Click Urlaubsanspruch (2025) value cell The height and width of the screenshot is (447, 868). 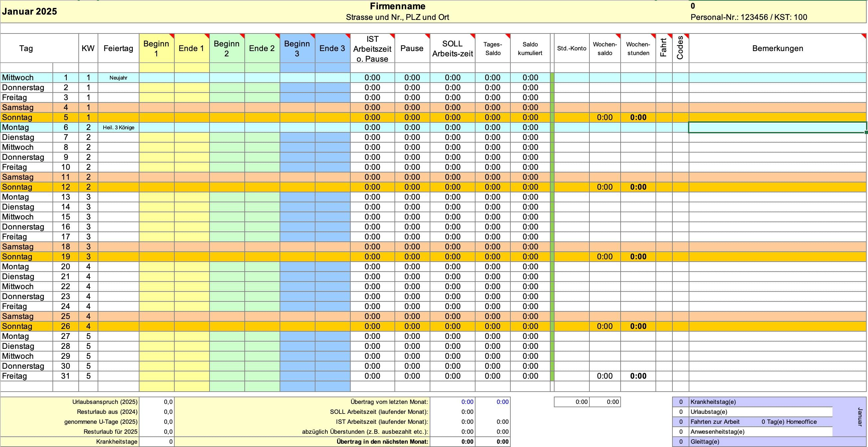point(157,402)
